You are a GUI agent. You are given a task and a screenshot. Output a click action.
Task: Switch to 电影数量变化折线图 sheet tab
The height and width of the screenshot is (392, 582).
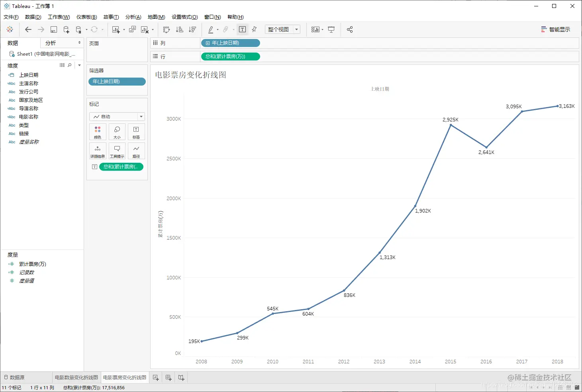(76, 377)
